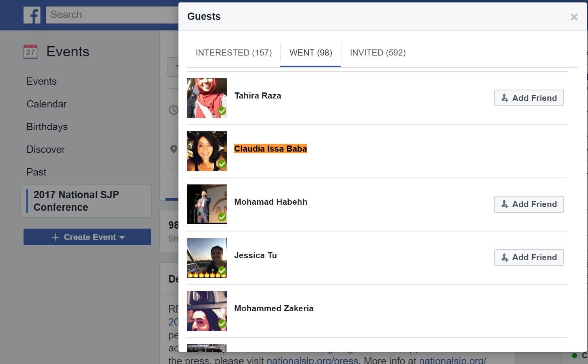This screenshot has height=364, width=588.
Task: Open Birthdays in the Events sidebar
Action: pos(47,127)
